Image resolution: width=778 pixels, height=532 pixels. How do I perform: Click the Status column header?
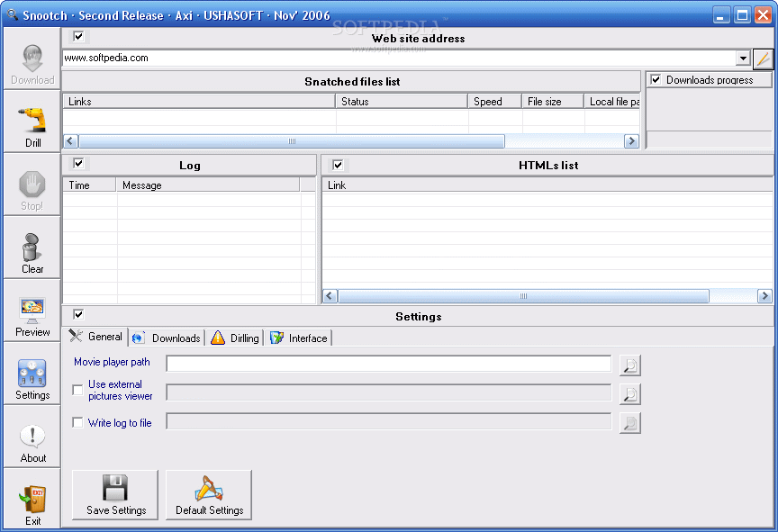point(402,101)
